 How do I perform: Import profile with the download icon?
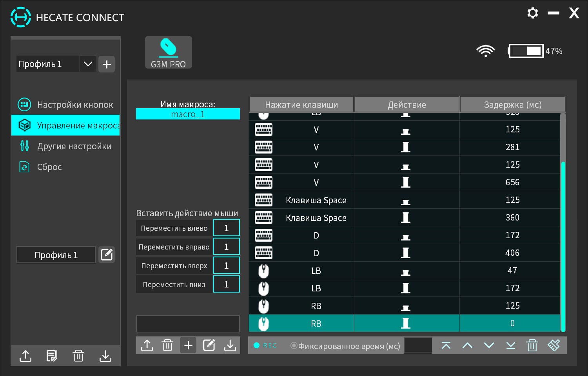coord(105,356)
